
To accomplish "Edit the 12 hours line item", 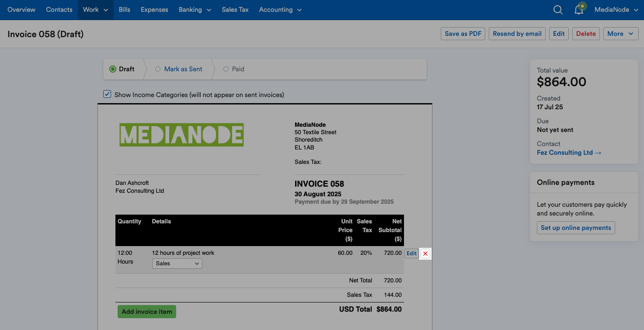I will [x=411, y=254].
